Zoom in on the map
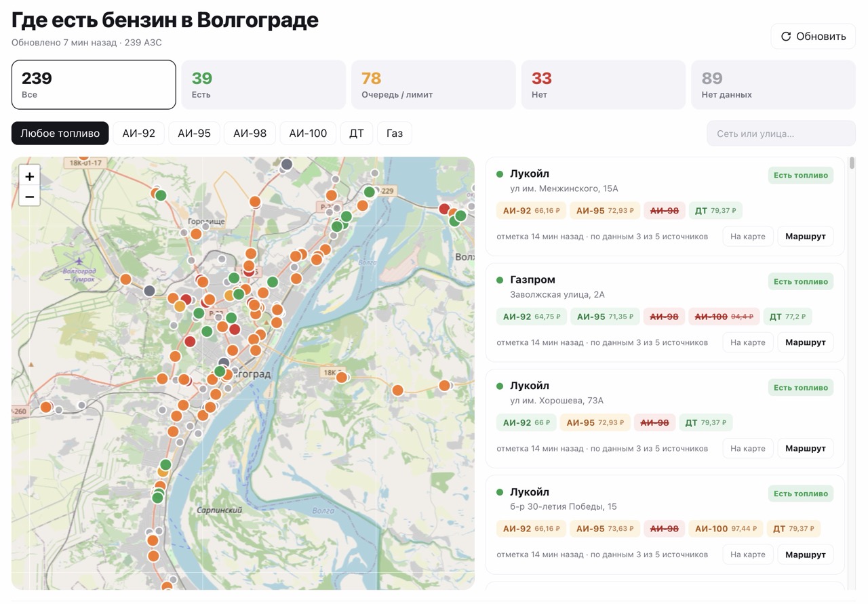Screen dimensions: 868x604 [30, 176]
